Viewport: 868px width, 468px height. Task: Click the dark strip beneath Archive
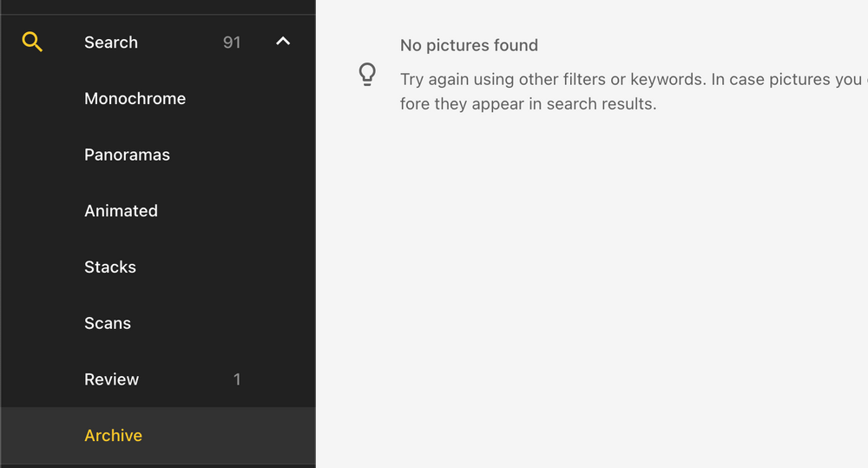pos(158,465)
